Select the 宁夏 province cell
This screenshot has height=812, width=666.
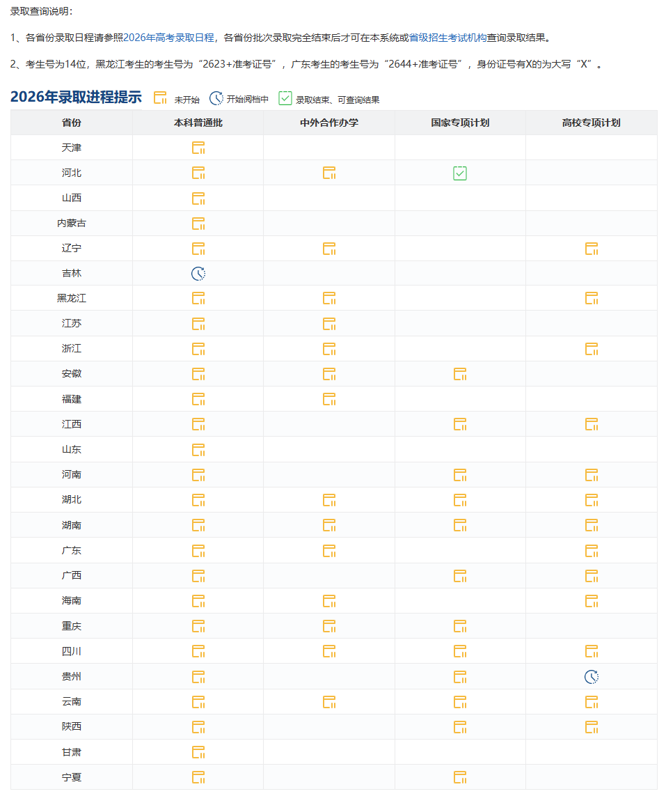click(72, 777)
